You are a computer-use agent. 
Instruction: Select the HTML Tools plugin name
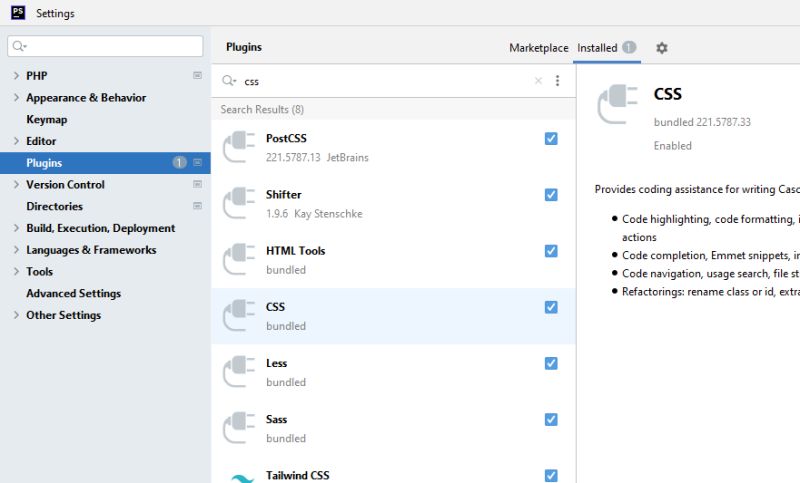[x=295, y=250]
